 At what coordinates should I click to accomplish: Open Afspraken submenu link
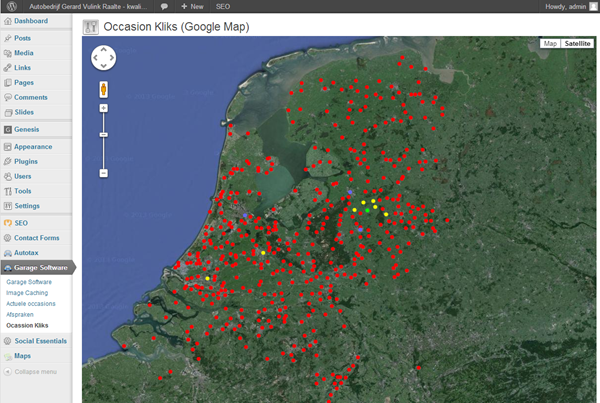pyautogui.click(x=20, y=315)
